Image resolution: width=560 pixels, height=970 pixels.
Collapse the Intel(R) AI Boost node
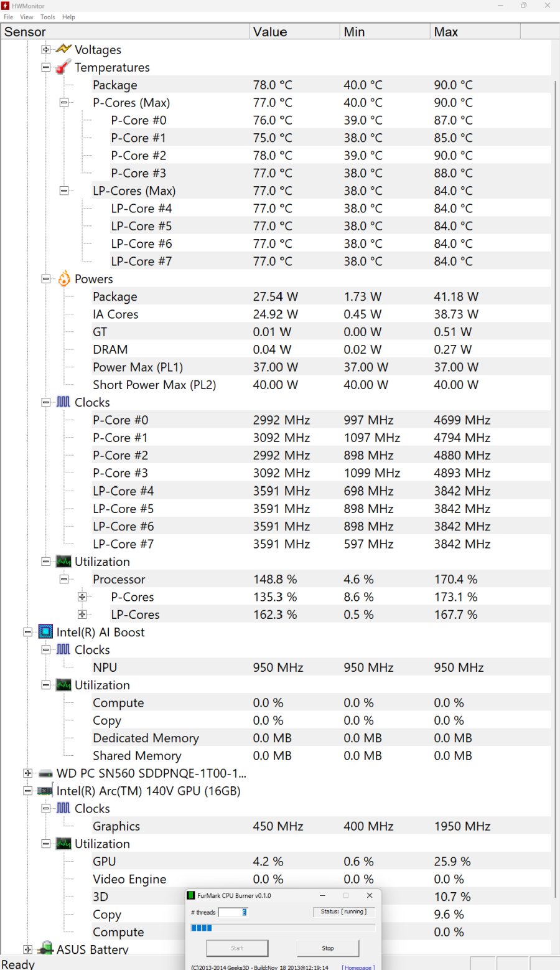pyautogui.click(x=27, y=632)
